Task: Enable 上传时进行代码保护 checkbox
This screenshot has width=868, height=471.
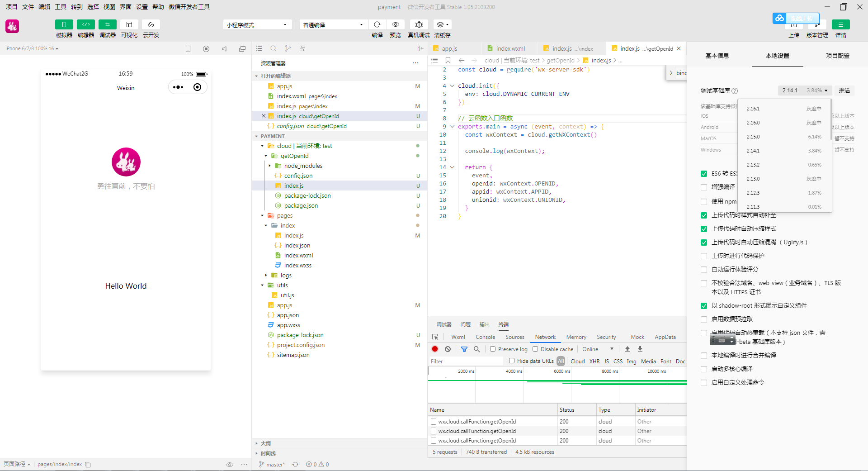Action: tap(704, 256)
